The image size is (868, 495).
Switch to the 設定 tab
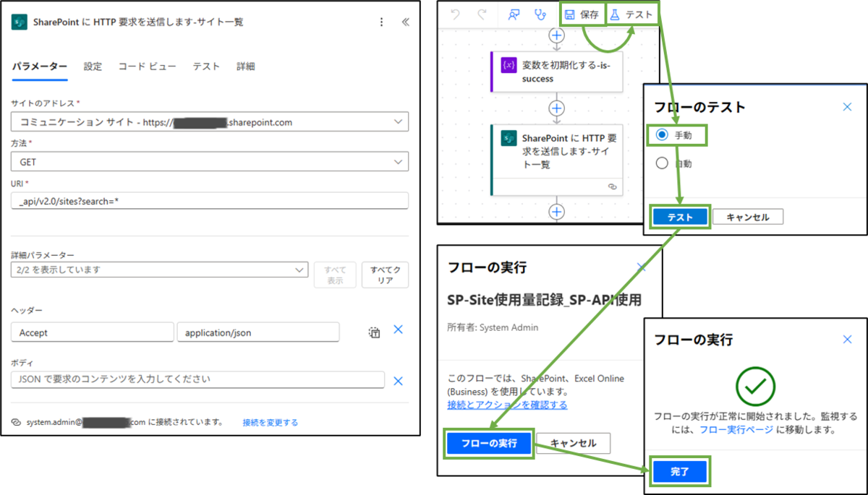pos(93,66)
